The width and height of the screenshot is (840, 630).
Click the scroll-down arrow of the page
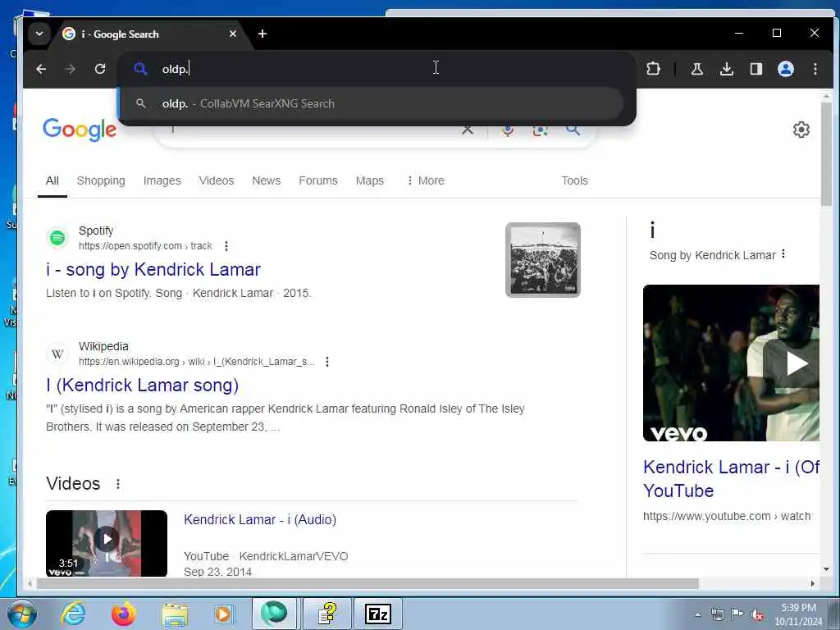[826, 569]
